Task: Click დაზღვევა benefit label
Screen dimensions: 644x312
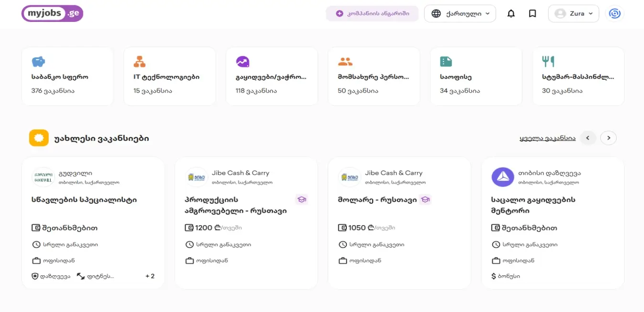Action: 55,276
